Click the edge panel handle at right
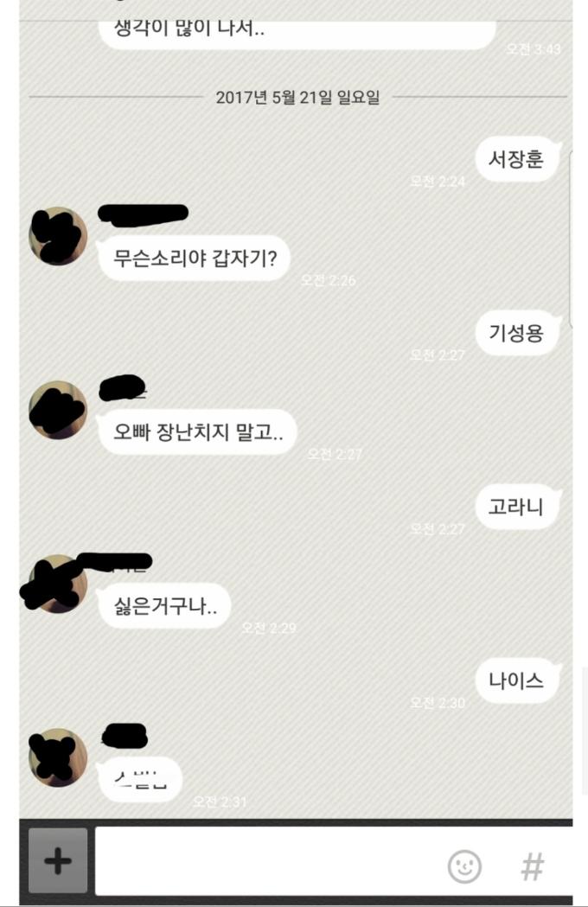 572,240
